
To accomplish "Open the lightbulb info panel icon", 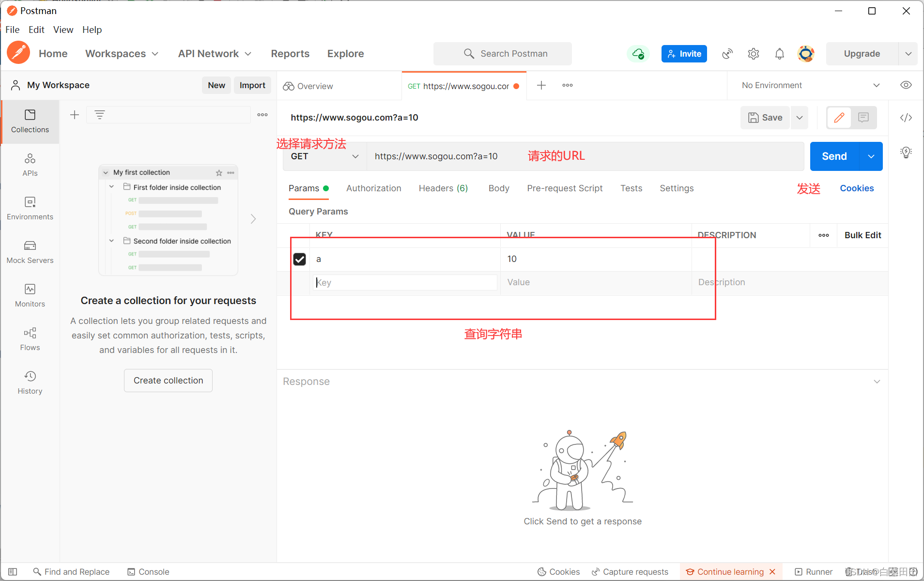I will (906, 153).
